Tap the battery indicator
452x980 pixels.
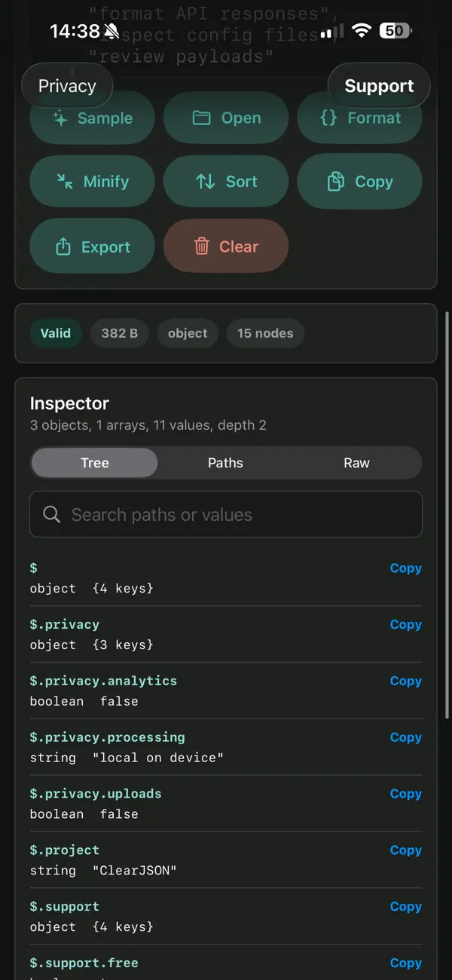[395, 31]
